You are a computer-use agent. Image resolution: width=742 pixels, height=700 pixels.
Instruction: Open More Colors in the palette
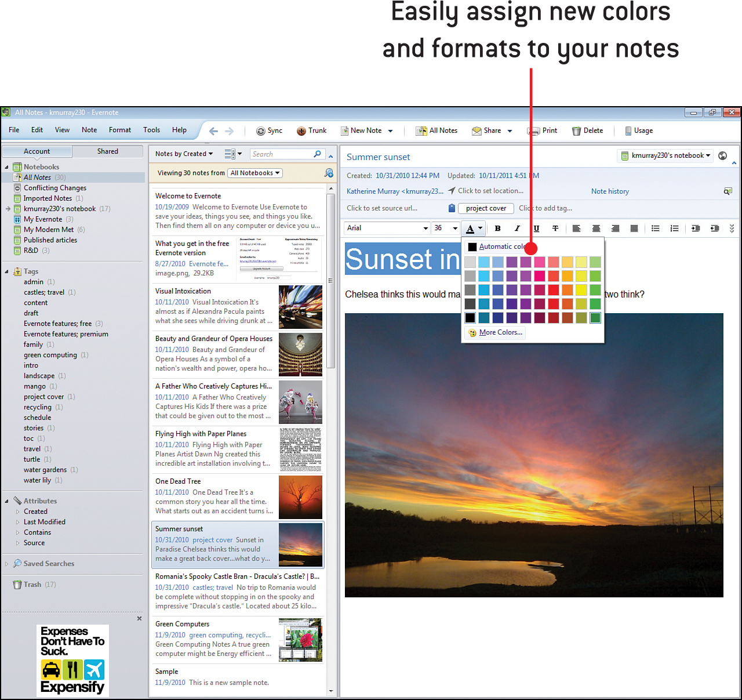point(496,333)
